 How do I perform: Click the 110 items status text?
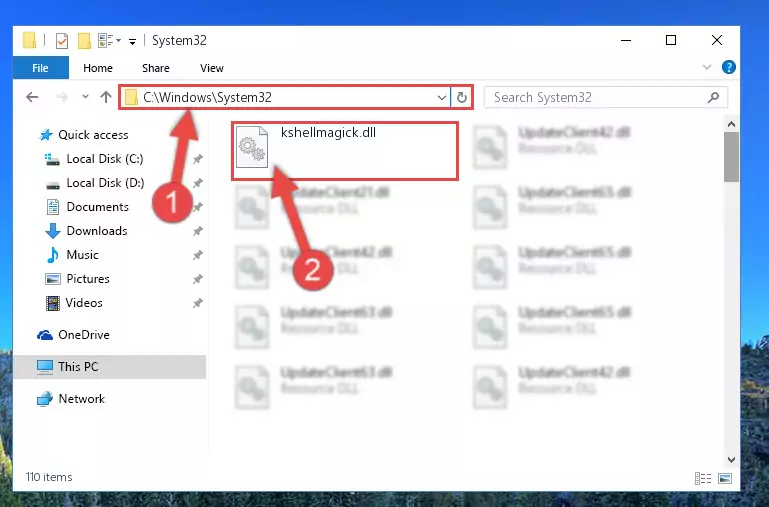(x=49, y=477)
